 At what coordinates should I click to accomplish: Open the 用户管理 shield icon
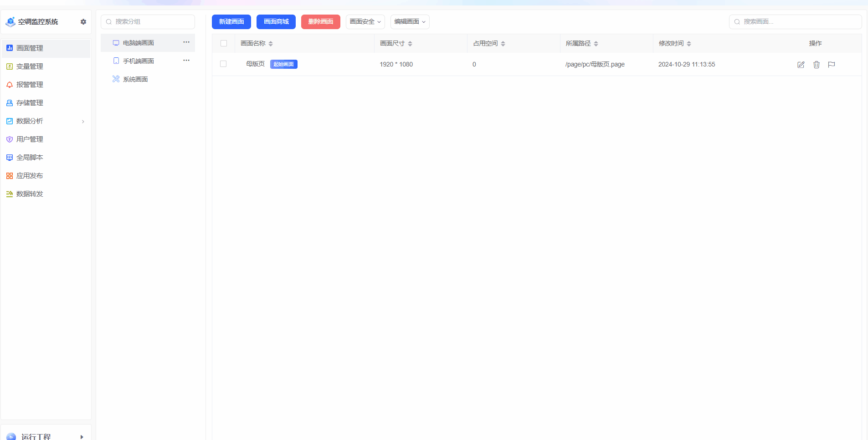[x=9, y=139]
